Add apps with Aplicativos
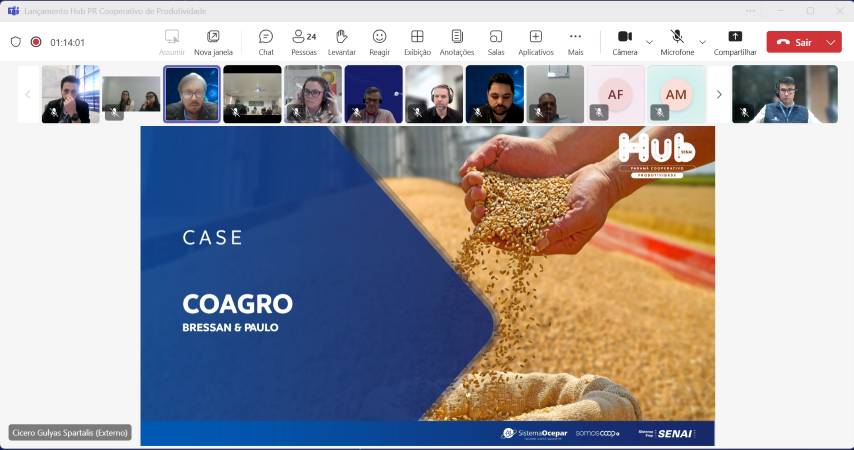This screenshot has height=450, width=854. 536,42
